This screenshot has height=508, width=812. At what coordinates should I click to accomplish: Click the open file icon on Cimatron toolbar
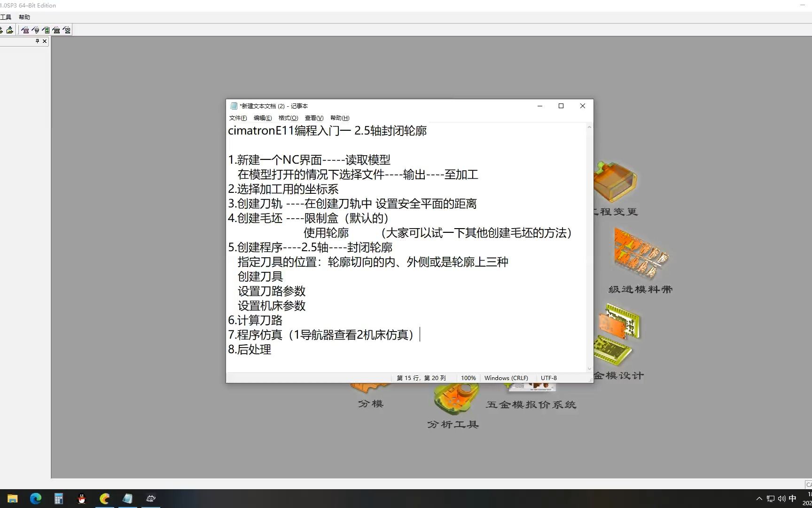(x=2, y=30)
